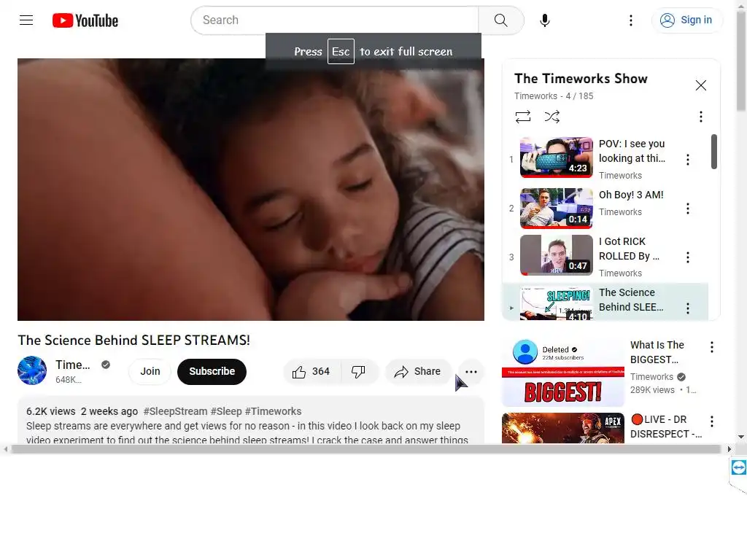Open options for 'The Science Behind SLEE...' item
Screen dimensions: 747x560
(687, 308)
